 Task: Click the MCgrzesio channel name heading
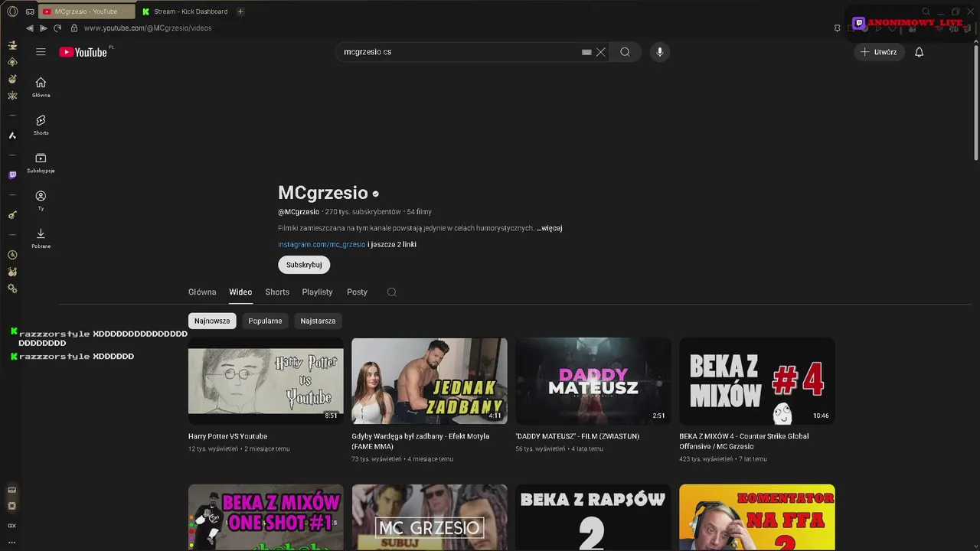pos(323,193)
